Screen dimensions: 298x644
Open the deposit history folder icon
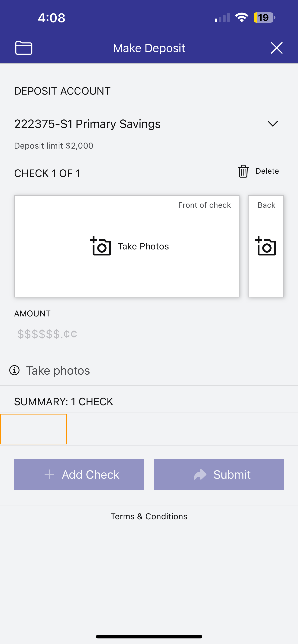point(24,48)
